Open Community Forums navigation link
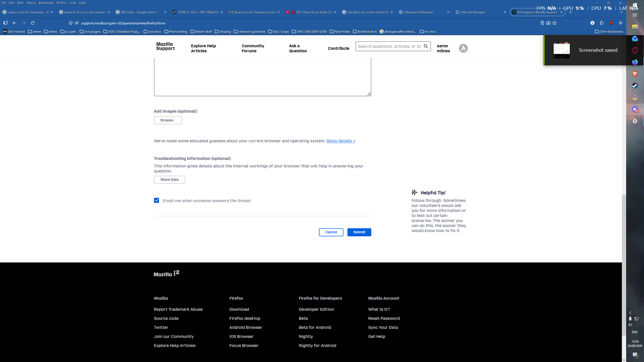 (253, 48)
